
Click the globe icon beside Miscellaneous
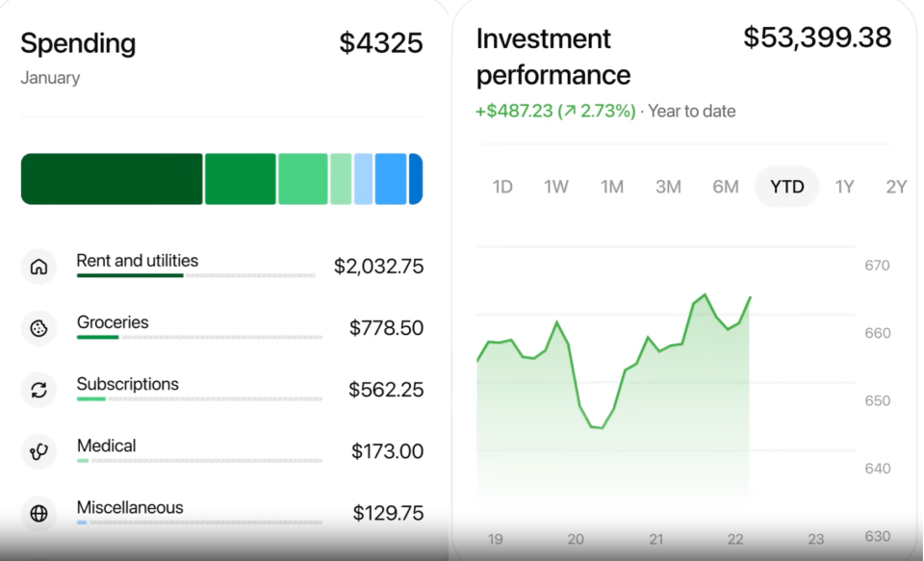coord(38,513)
